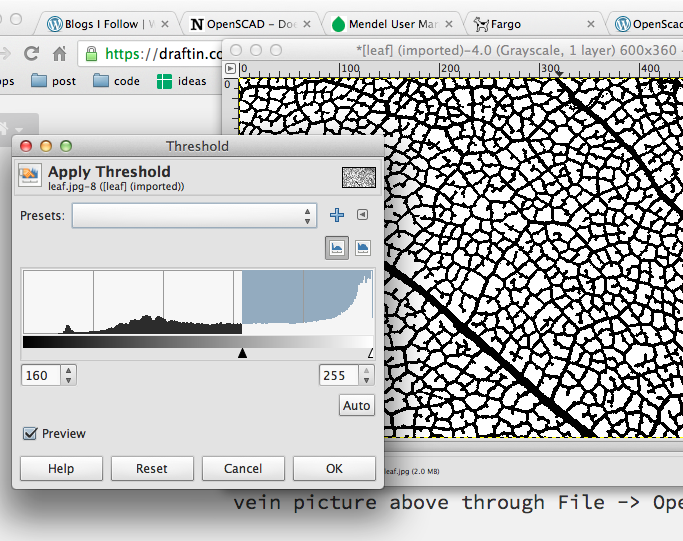Switch to the Mendel User Manual tab

(392, 24)
